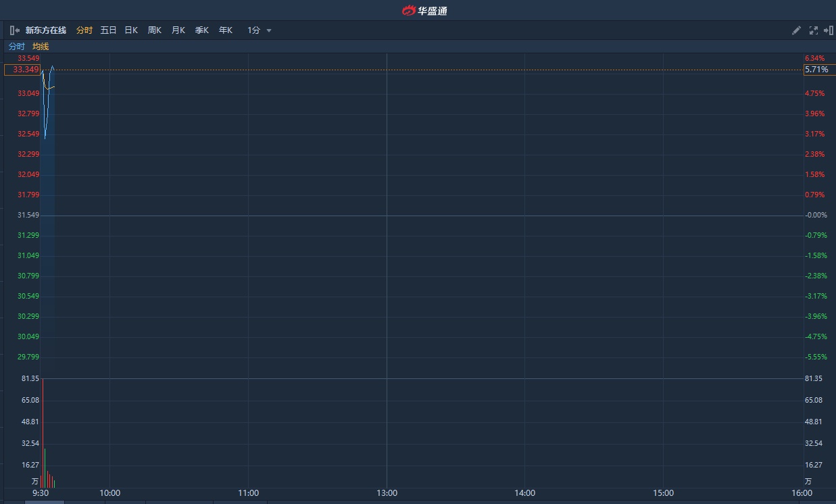Select the 季K quarterly chart

(x=202, y=30)
